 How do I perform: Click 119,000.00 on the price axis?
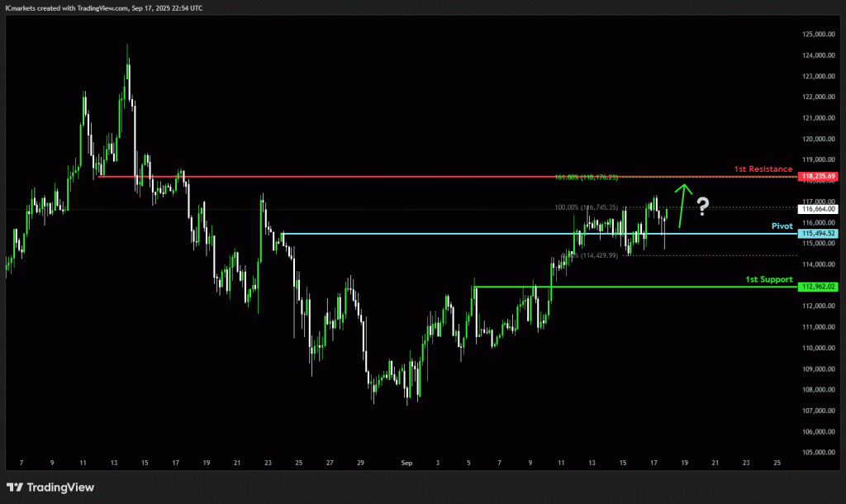point(819,159)
